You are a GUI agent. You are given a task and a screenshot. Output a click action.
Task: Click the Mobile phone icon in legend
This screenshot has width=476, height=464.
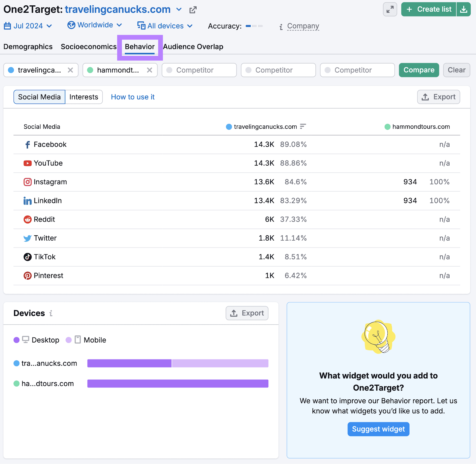point(78,340)
